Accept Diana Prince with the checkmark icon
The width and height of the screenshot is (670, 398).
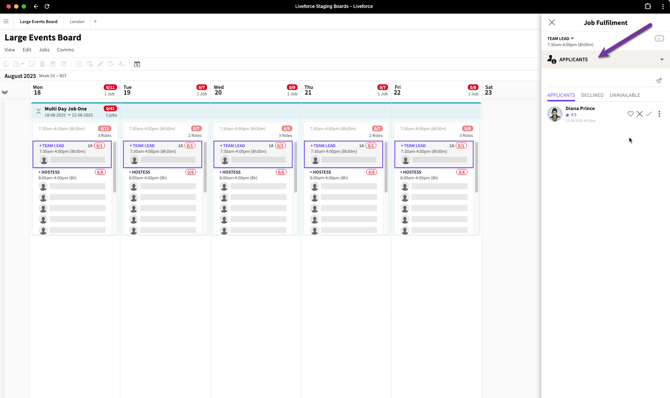coord(649,114)
